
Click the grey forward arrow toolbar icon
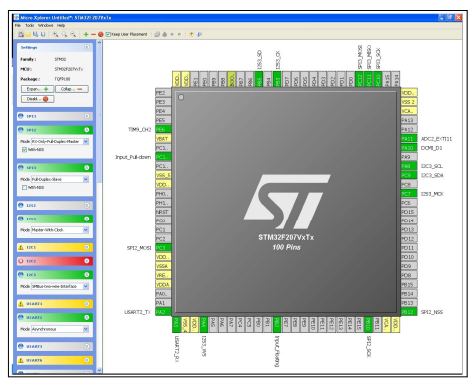coord(179,34)
